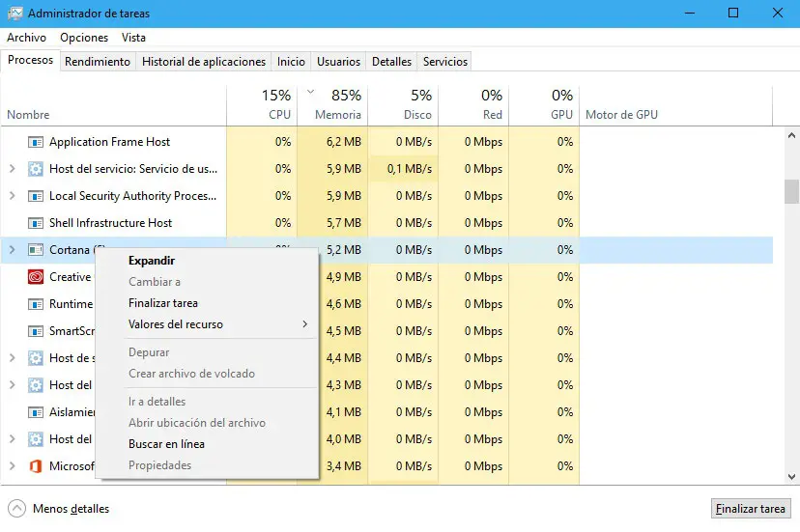Click the 4,9 MB memory value

344,277
